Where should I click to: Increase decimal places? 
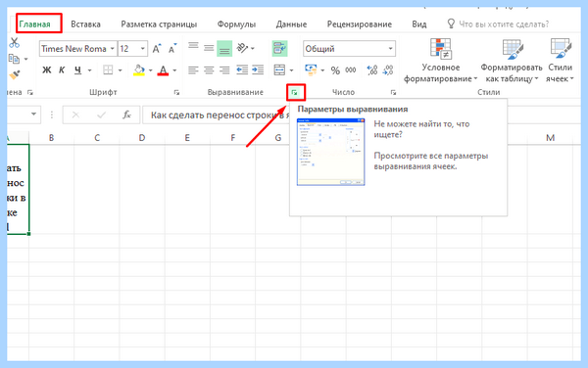pyautogui.click(x=372, y=70)
